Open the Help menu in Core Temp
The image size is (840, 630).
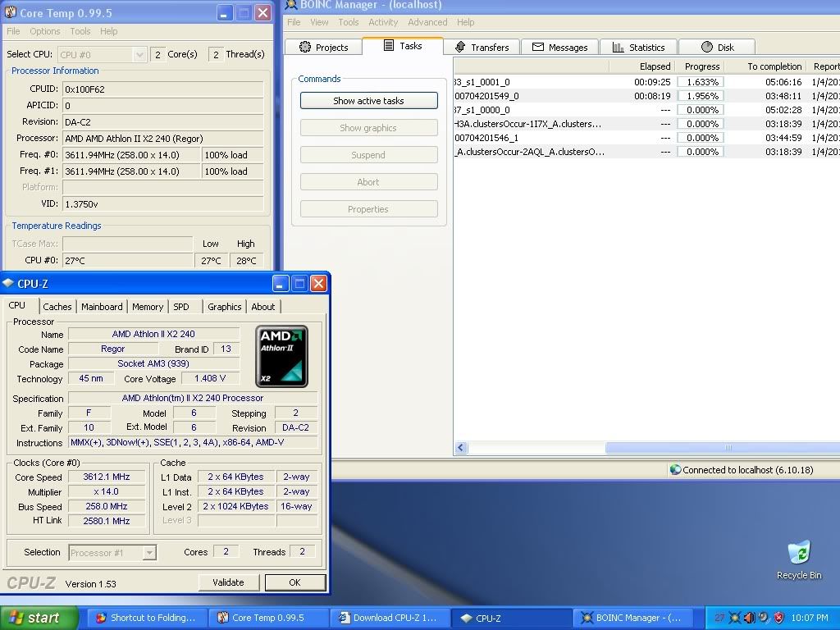(109, 31)
